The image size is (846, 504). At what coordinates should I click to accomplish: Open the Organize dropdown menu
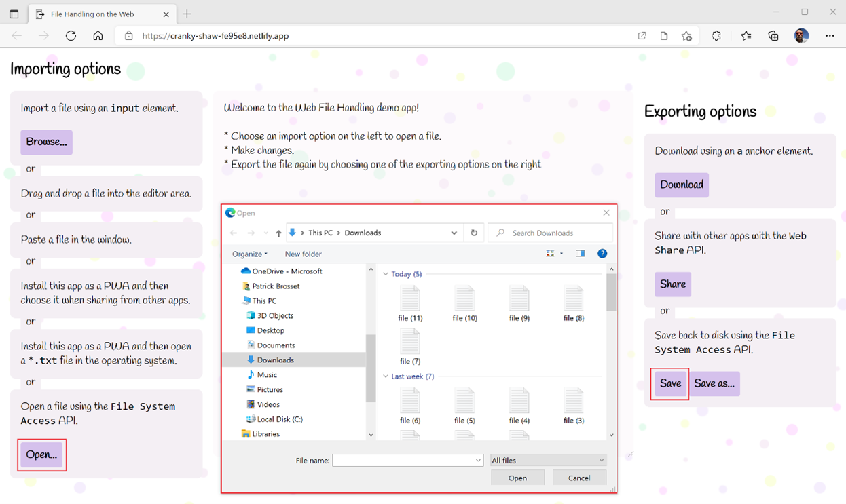[249, 254]
